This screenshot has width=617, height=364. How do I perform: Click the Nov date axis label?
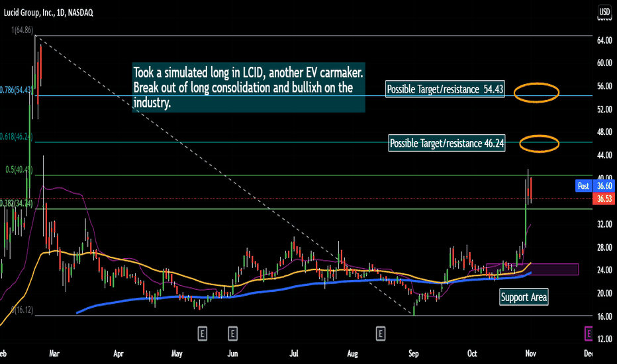point(531,353)
